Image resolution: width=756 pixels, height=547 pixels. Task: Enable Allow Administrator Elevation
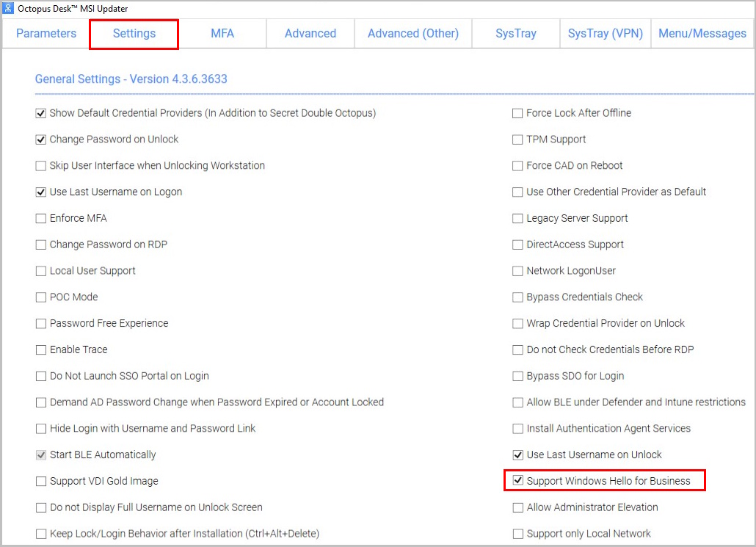coord(517,508)
